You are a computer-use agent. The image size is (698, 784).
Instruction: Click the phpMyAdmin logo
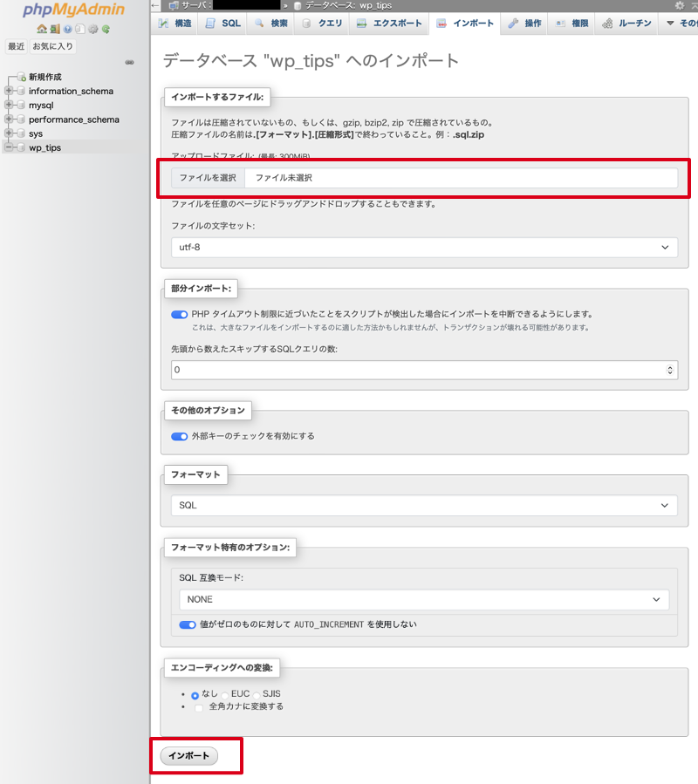tap(74, 10)
